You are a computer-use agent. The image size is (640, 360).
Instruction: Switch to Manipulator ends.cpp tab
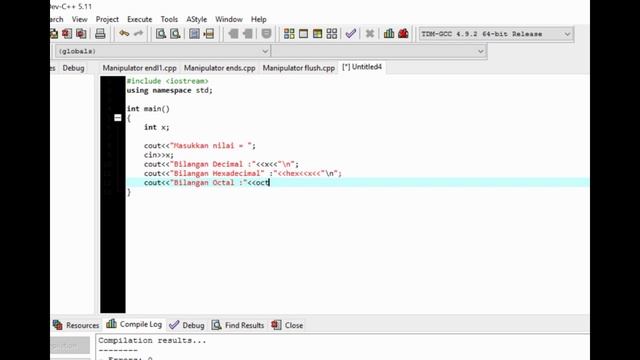[x=220, y=68]
